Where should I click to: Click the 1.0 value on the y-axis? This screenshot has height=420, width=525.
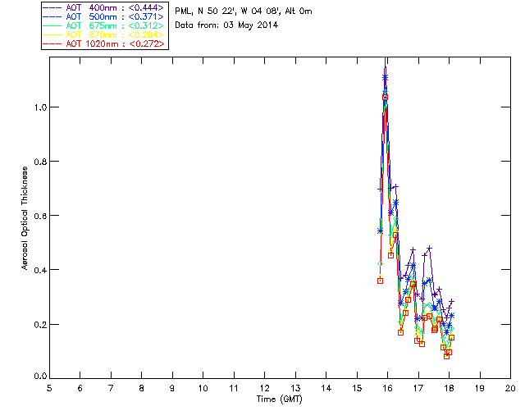pos(40,107)
